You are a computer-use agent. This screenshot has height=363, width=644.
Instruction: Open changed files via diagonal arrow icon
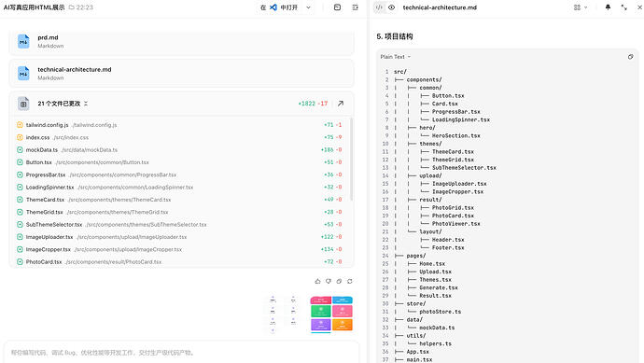click(x=341, y=104)
